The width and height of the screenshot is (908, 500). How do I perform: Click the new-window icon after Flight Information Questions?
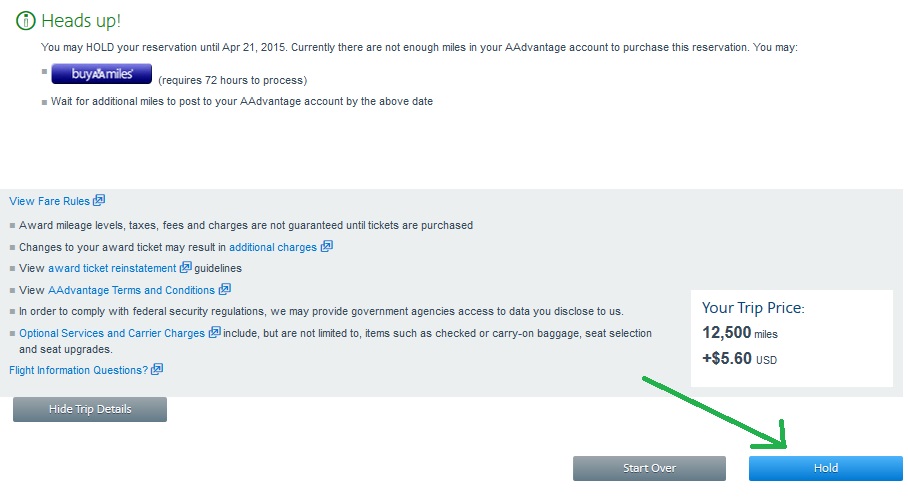157,370
